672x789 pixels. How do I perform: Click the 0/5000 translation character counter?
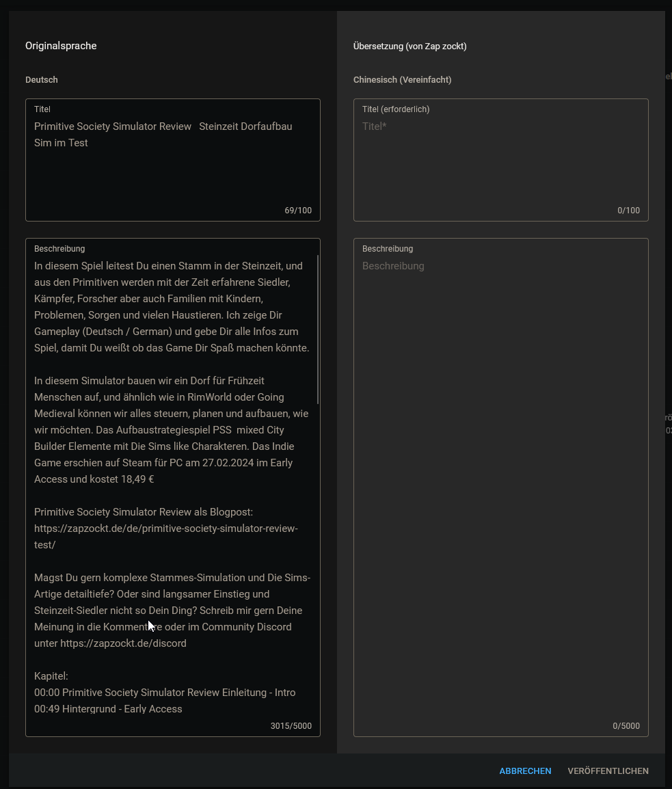[626, 725]
